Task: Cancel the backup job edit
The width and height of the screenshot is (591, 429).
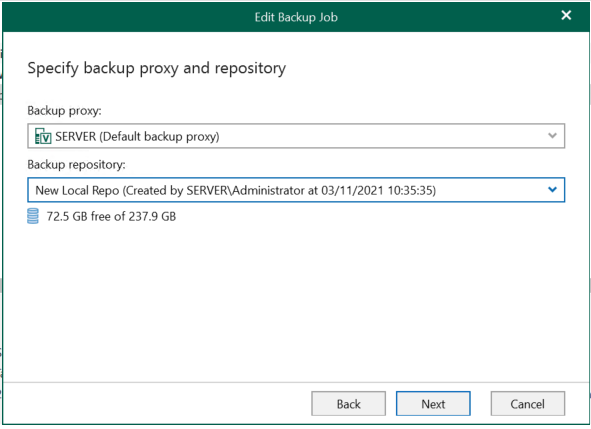Action: point(527,404)
